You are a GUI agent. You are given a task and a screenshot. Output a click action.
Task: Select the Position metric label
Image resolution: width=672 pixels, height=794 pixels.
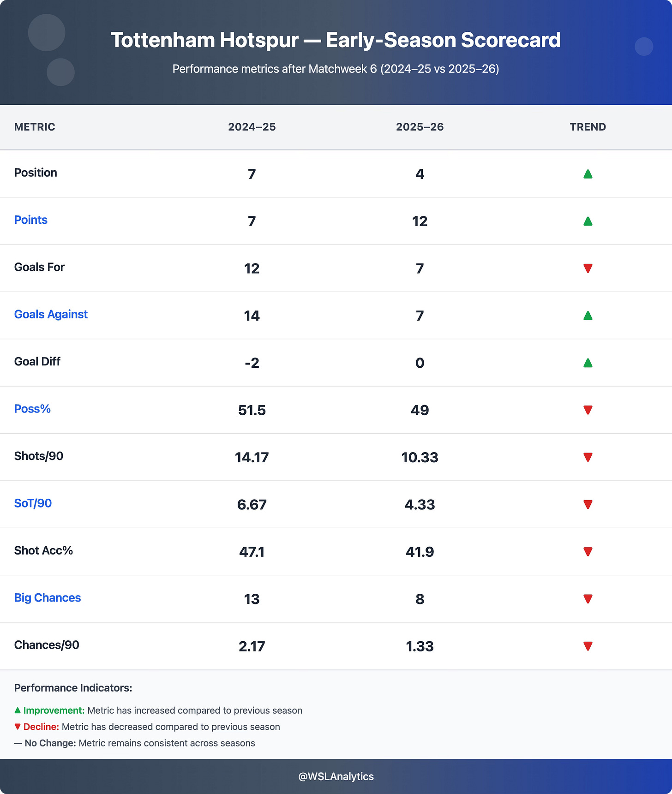coord(36,173)
